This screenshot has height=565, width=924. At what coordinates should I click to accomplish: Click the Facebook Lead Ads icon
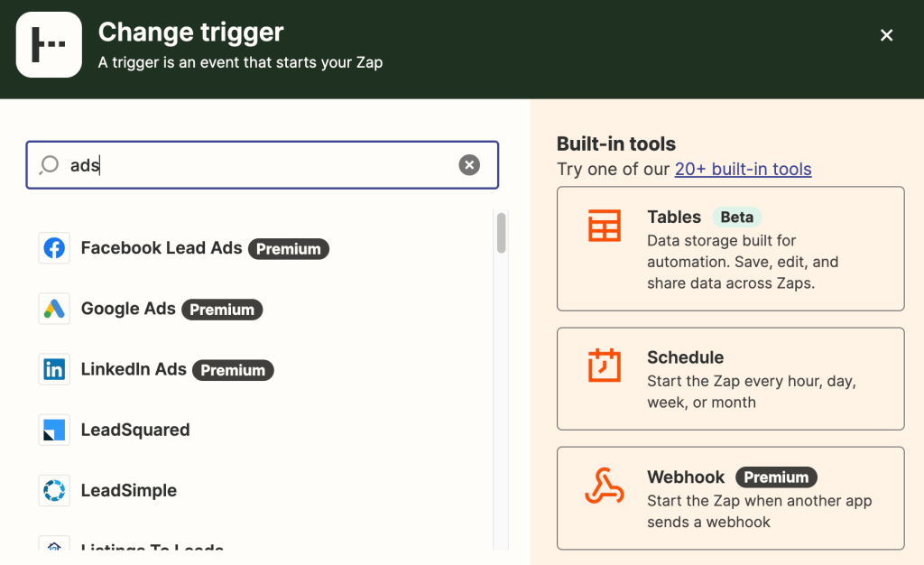54,248
